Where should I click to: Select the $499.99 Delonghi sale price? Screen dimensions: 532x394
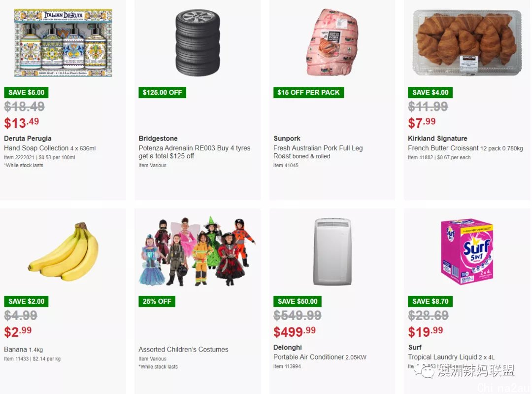[295, 331]
